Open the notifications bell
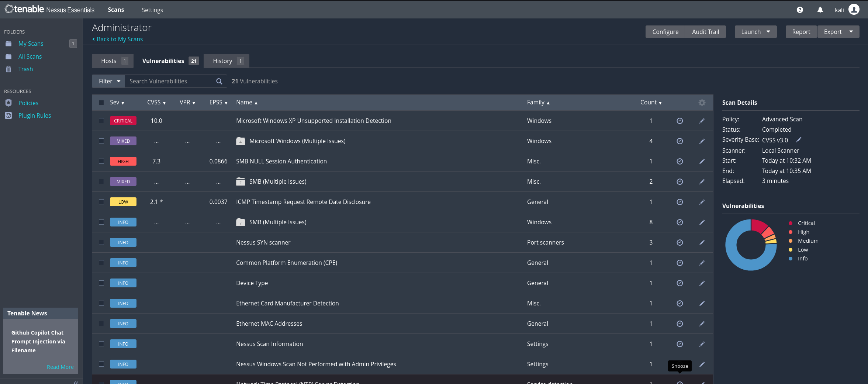 click(x=820, y=10)
